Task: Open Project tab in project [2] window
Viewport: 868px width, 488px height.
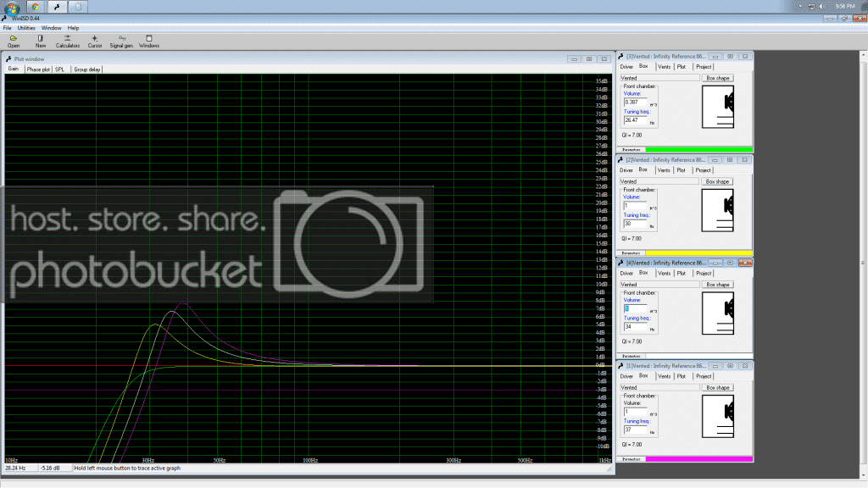Action: [703, 170]
